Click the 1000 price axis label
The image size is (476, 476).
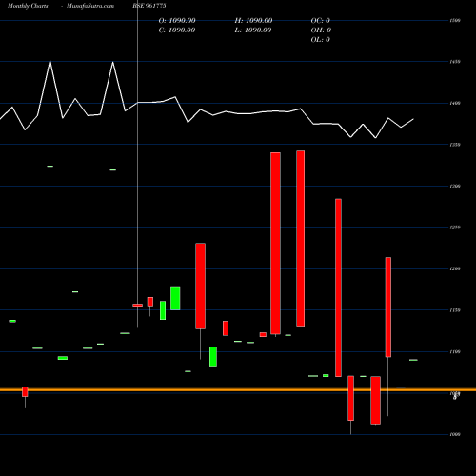pos(455,434)
